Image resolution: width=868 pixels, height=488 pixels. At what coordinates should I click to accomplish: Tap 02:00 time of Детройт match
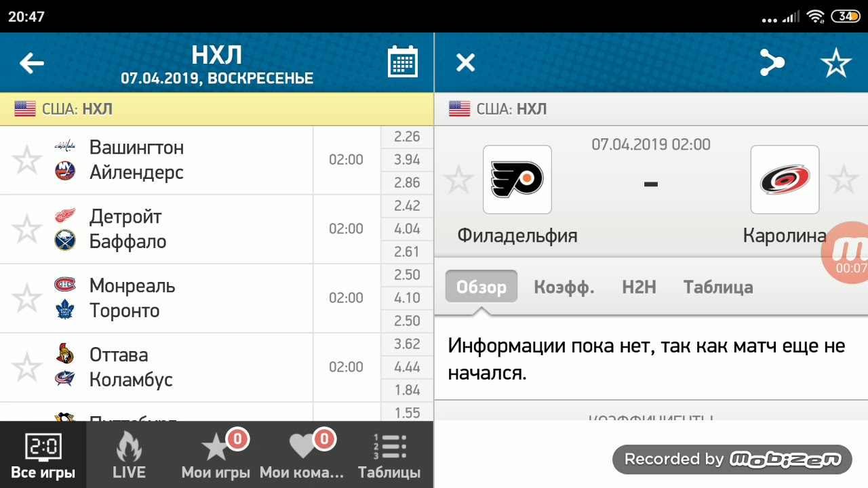pos(346,229)
